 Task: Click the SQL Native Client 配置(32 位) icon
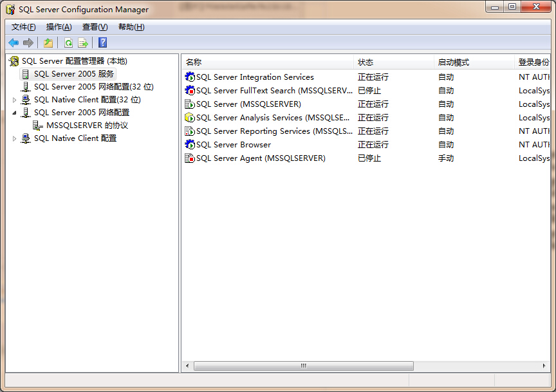(x=26, y=100)
